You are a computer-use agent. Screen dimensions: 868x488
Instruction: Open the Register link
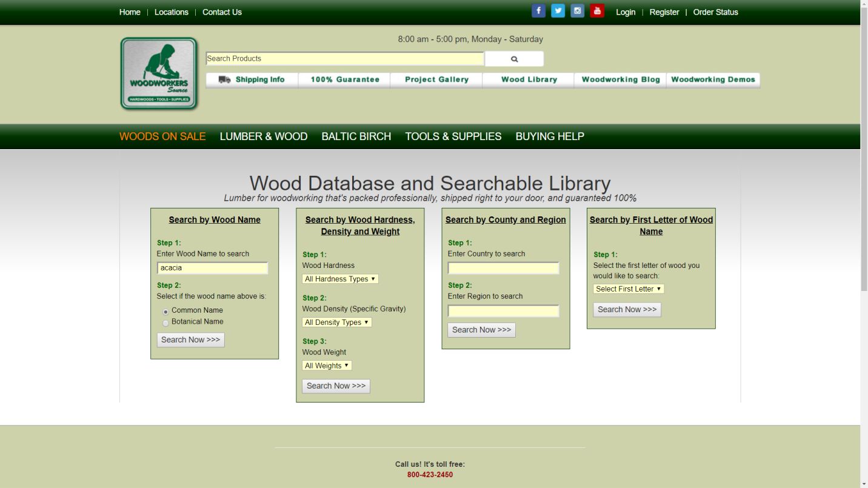pyautogui.click(x=664, y=12)
